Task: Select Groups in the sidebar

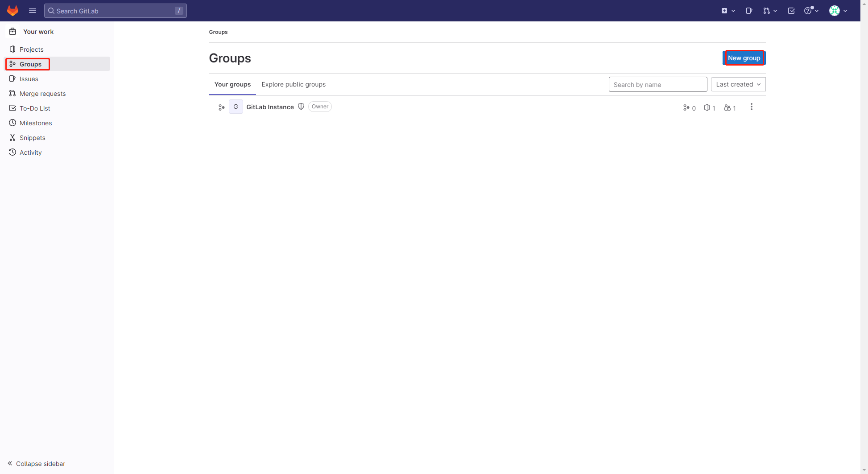Action: pos(57,64)
